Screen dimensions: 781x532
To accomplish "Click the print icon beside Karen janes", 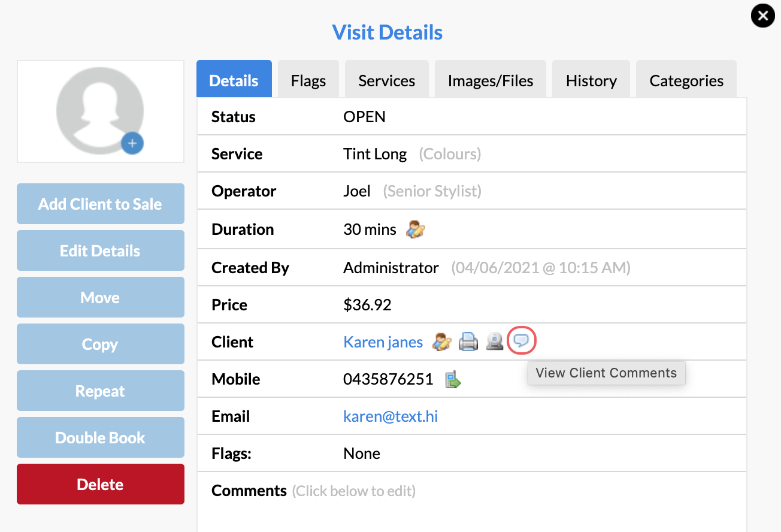I will click(x=468, y=341).
